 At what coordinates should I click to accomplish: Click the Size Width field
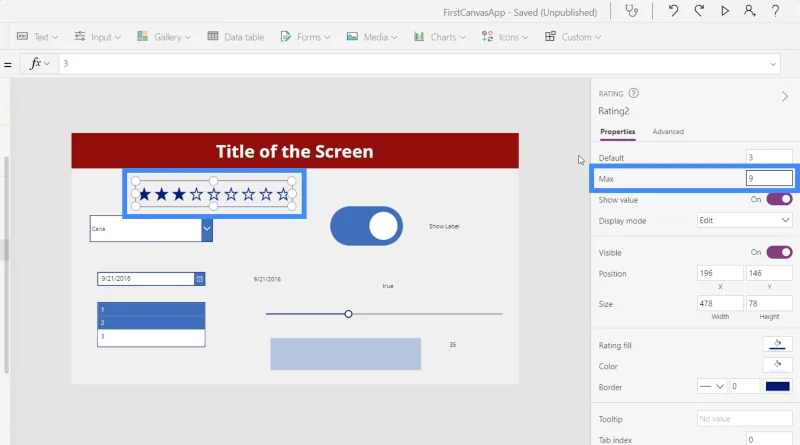coord(720,303)
